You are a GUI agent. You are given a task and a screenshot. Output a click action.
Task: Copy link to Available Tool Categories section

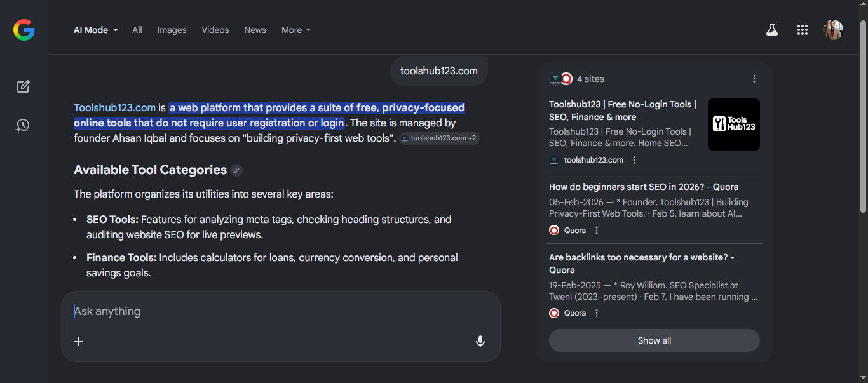[236, 170]
